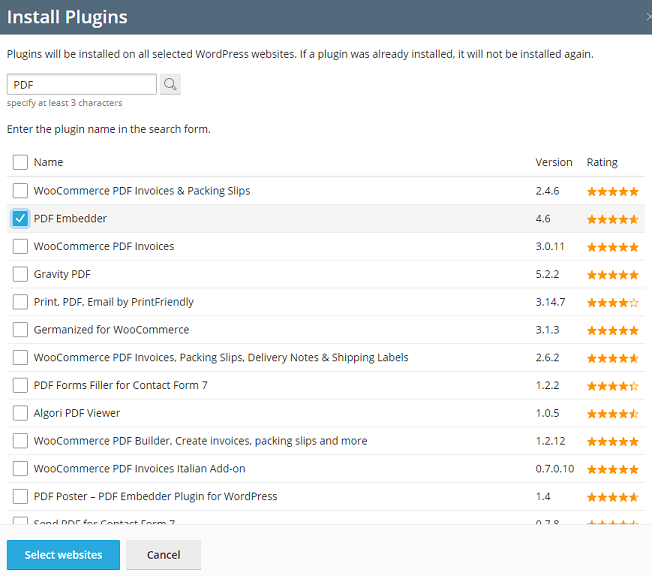
Task: Tick Germanized for WooCommerce checkbox
Action: tap(20, 330)
